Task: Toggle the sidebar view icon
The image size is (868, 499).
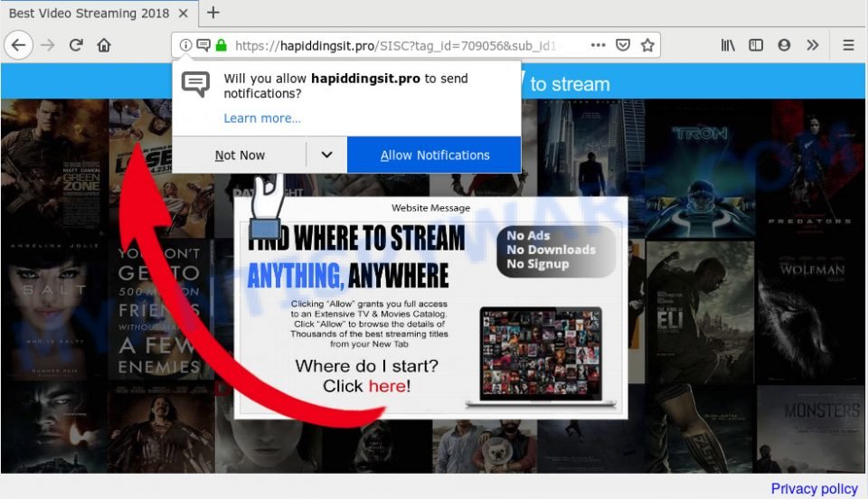Action: 756,45
